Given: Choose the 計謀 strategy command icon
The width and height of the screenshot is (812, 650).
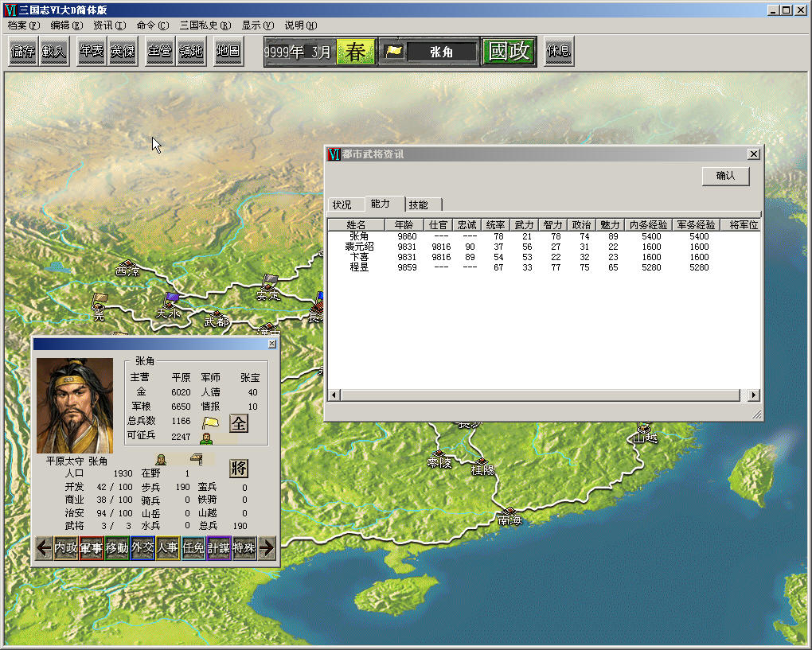Looking at the screenshot, I should (218, 548).
